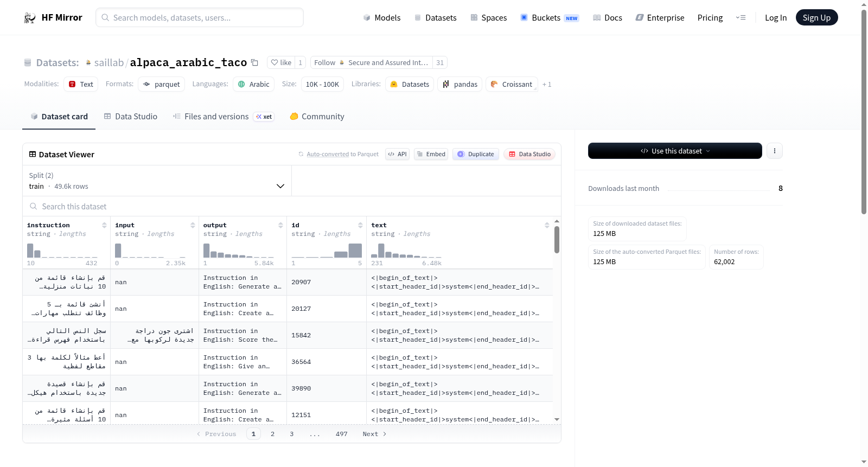The width and height of the screenshot is (868, 467).
Task: Click the Arabic language tag
Action: 253,84
